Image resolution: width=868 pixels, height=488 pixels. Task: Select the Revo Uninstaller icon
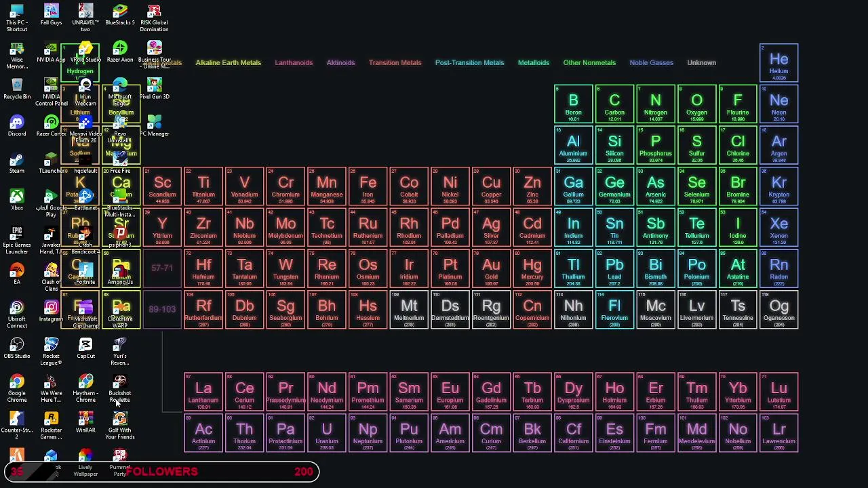[120, 129]
